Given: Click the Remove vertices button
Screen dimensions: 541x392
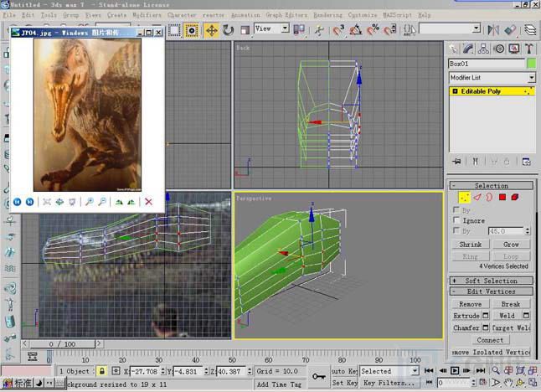Looking at the screenshot, I should [471, 304].
